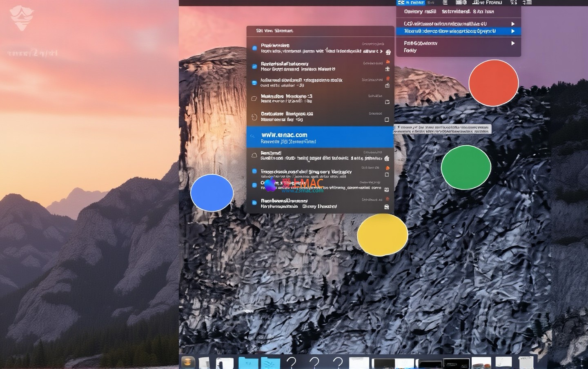The width and height of the screenshot is (588, 369).
Task: Toggle the square checkbox on the fifth list row
Action: 387,120
